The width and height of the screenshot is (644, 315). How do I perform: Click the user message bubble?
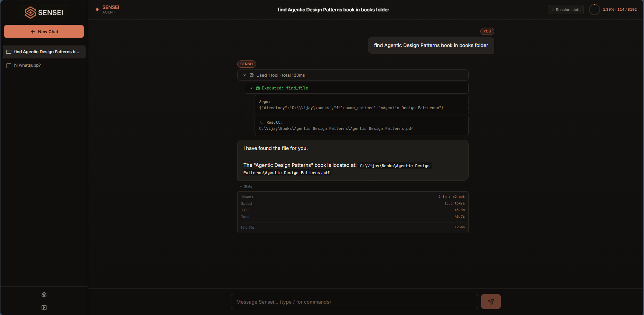coord(431,45)
